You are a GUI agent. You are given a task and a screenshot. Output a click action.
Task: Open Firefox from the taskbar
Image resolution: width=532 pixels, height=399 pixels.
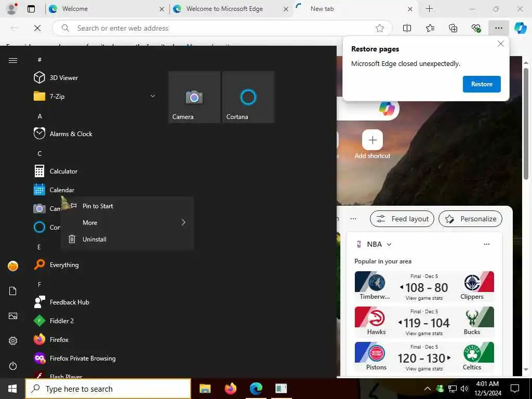pyautogui.click(x=231, y=389)
